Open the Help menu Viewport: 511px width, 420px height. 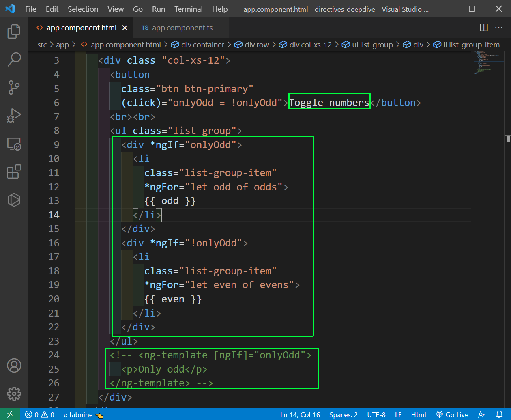[x=220, y=9]
